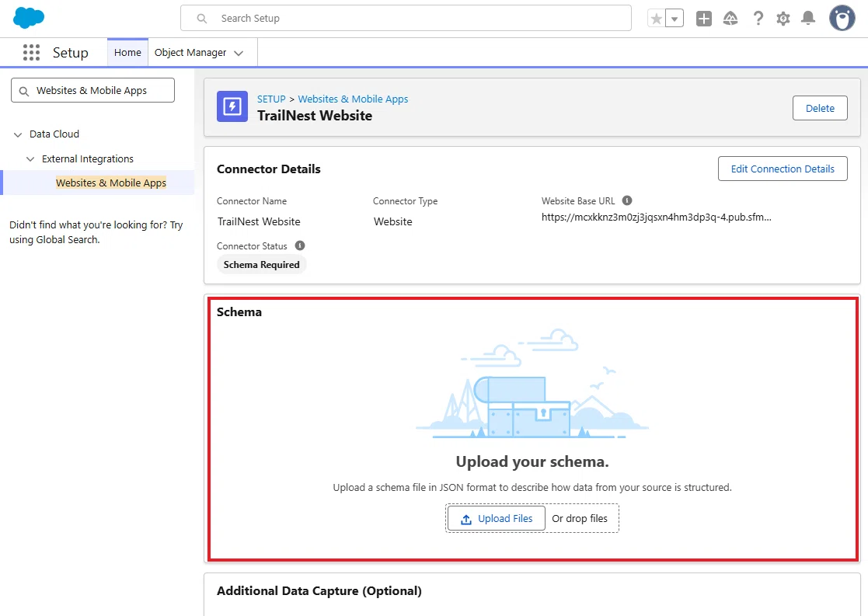
Task: Click Edit Connection Details
Action: (x=783, y=169)
